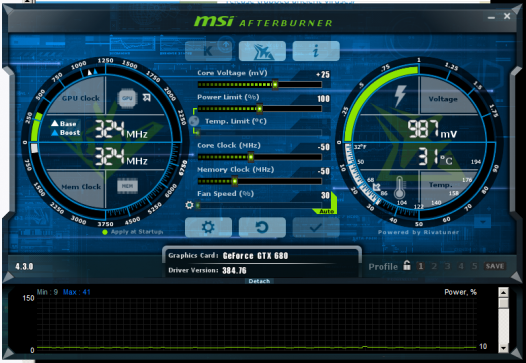
Task: Toggle the power-temp limit link button
Action: tap(194, 121)
